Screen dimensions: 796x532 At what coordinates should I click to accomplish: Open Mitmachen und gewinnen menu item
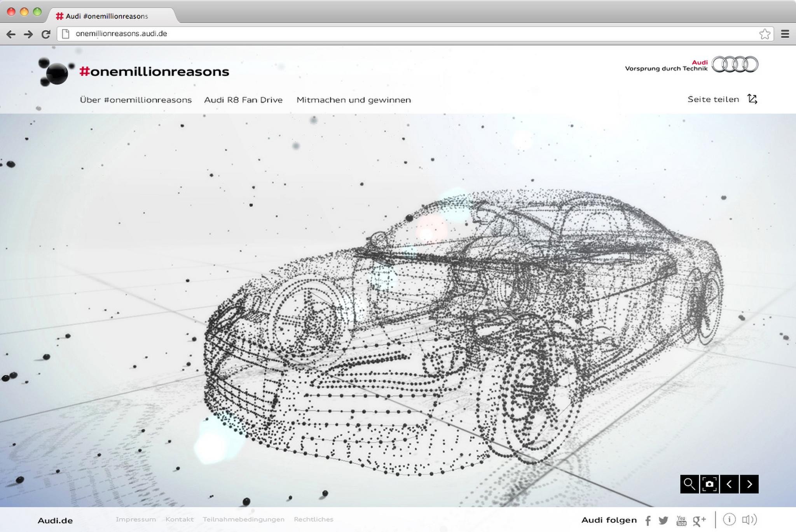coord(354,100)
